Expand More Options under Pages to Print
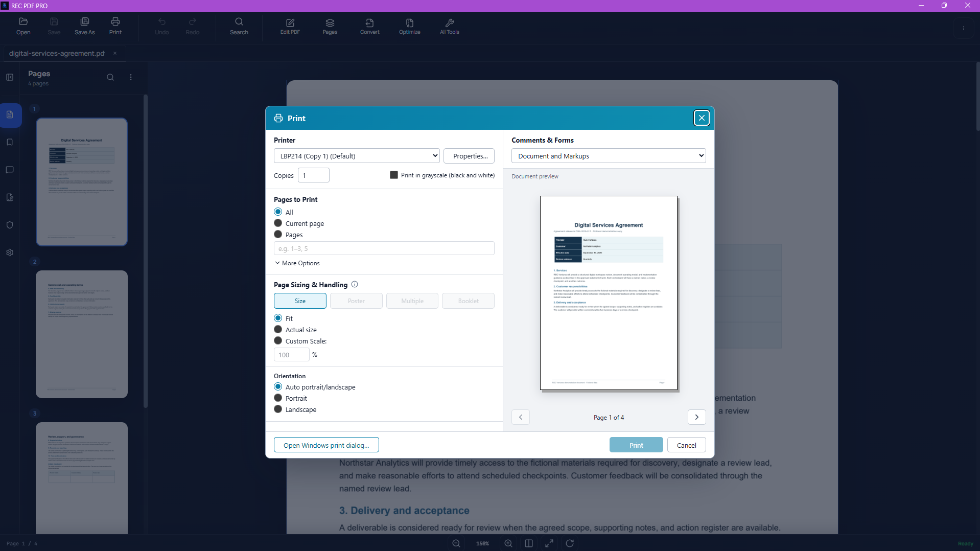980x551 pixels. tap(297, 263)
